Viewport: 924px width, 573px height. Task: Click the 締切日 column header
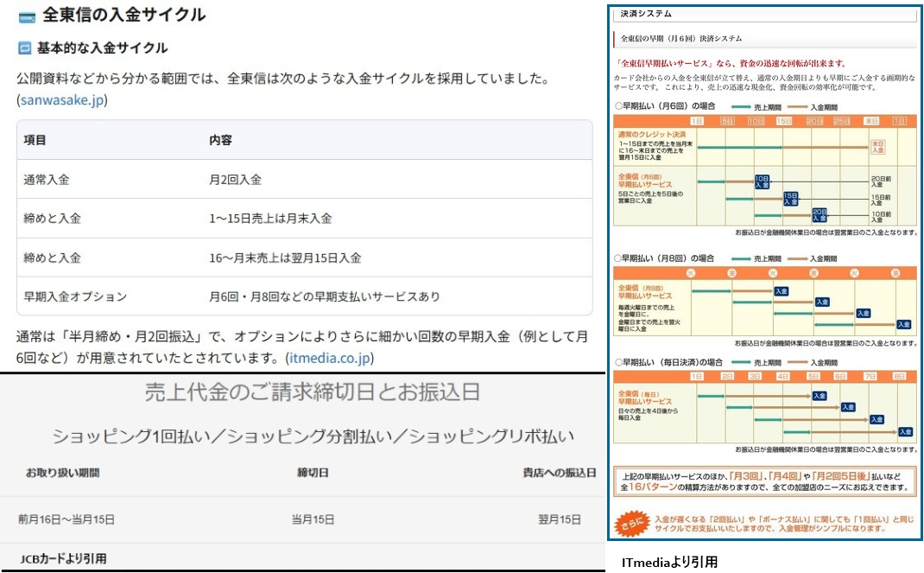313,473
